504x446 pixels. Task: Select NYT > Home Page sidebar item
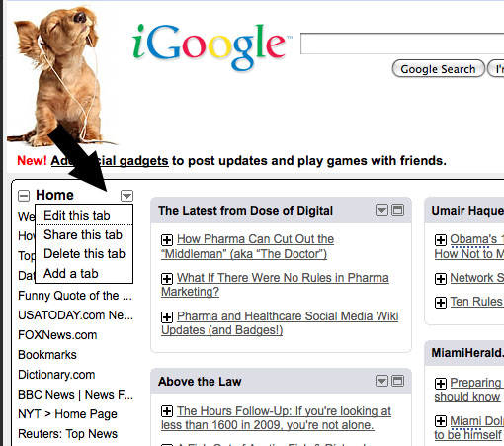tap(67, 414)
